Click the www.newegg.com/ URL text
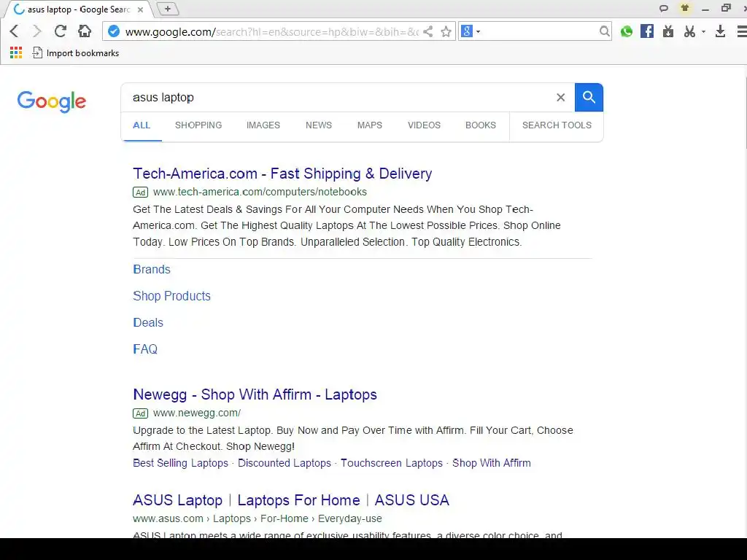 (197, 413)
